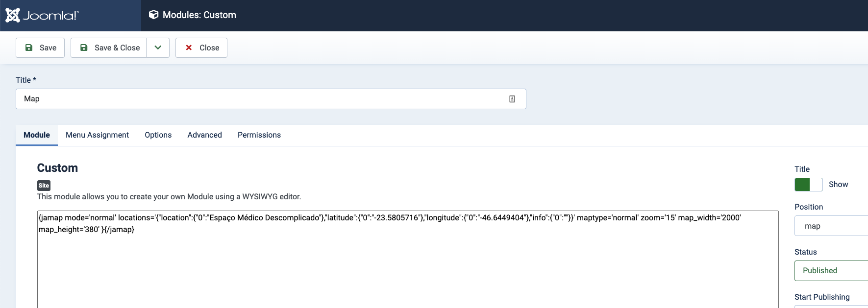868x308 pixels.
Task: Click the module cube icon in header
Action: pyautogui.click(x=153, y=15)
